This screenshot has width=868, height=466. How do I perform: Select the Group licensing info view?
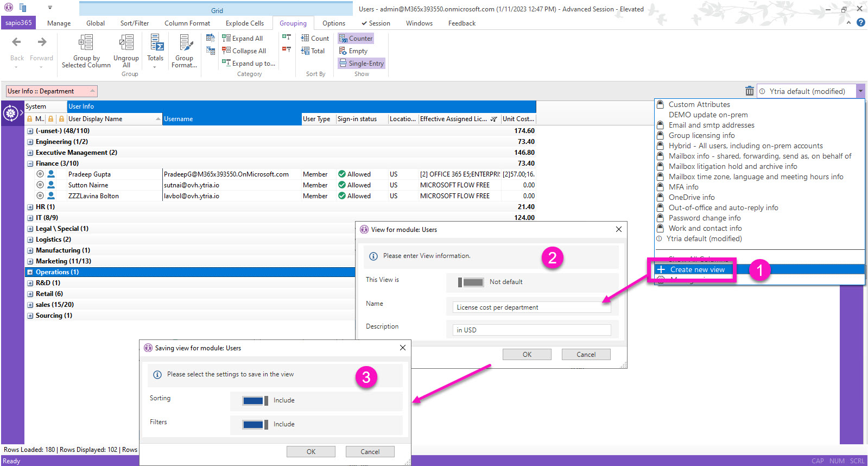coord(701,135)
